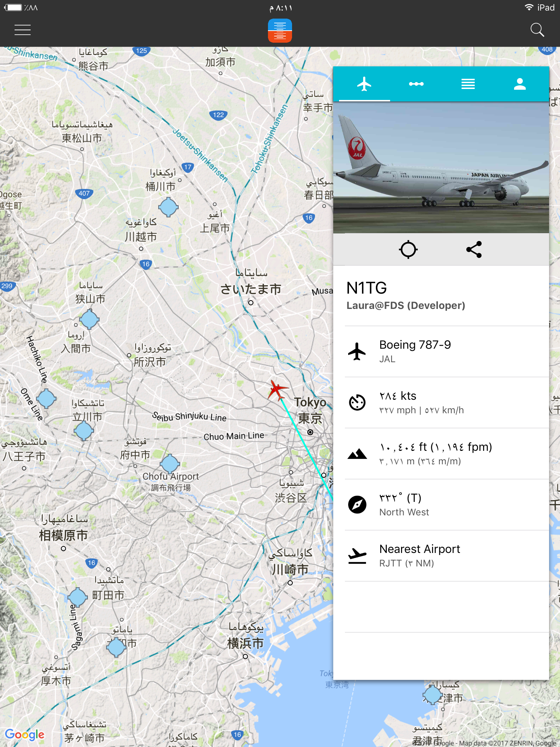Select the red airplane on the map
The image size is (560, 747).
278,390
